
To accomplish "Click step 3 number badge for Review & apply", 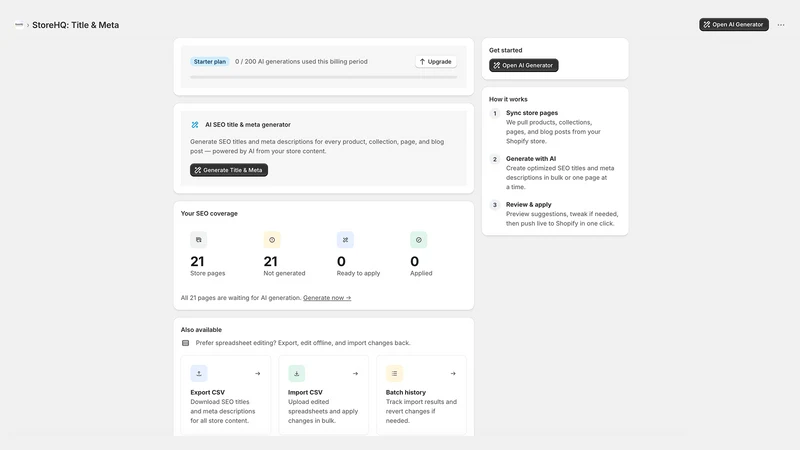I will tap(494, 205).
